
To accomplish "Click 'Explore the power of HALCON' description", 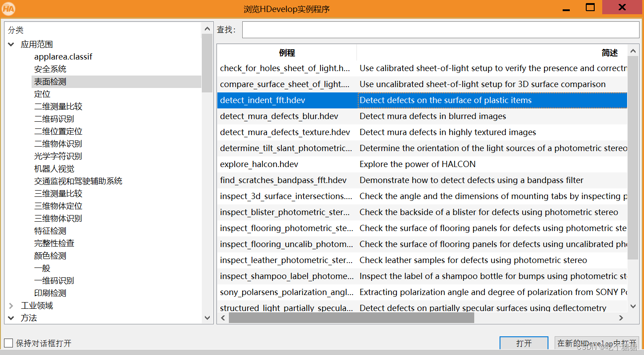I will tap(417, 164).
